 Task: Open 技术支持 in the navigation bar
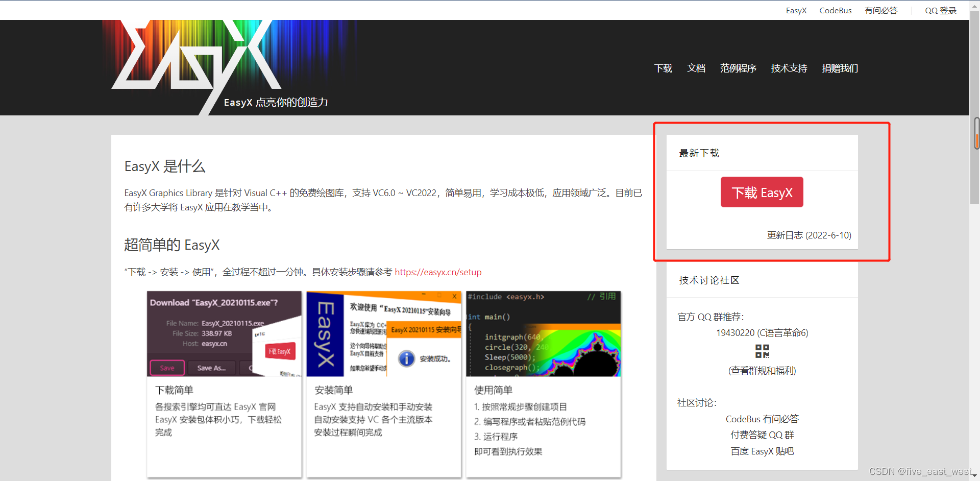[x=789, y=68]
